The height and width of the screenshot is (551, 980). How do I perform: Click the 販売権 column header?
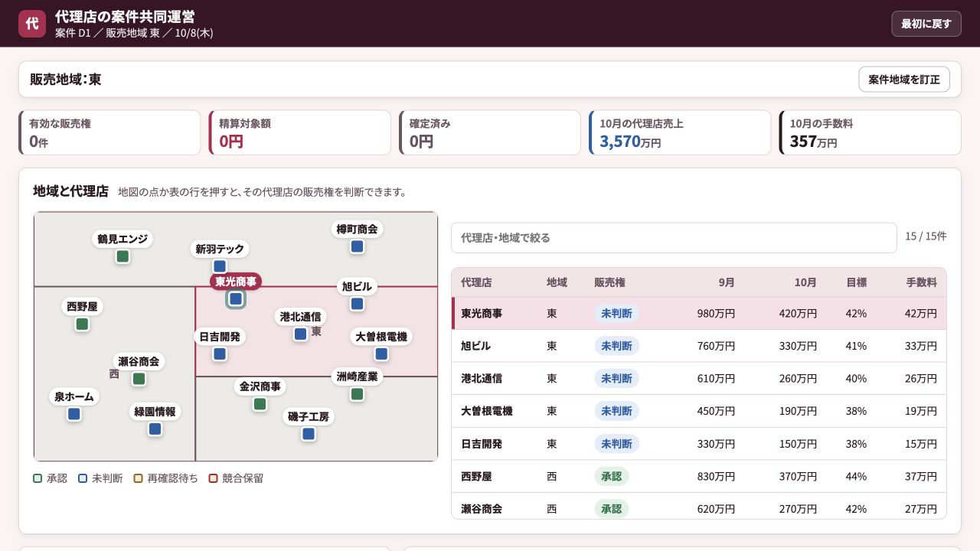[609, 282]
